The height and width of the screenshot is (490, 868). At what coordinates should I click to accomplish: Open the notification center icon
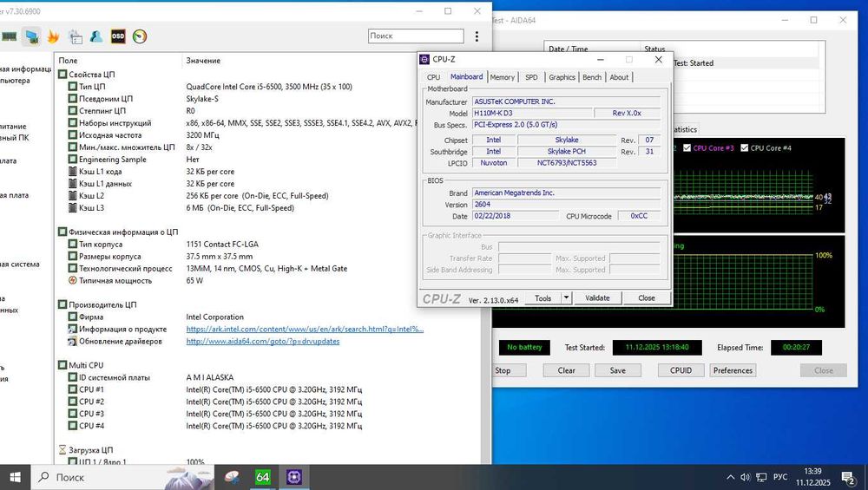click(x=848, y=477)
